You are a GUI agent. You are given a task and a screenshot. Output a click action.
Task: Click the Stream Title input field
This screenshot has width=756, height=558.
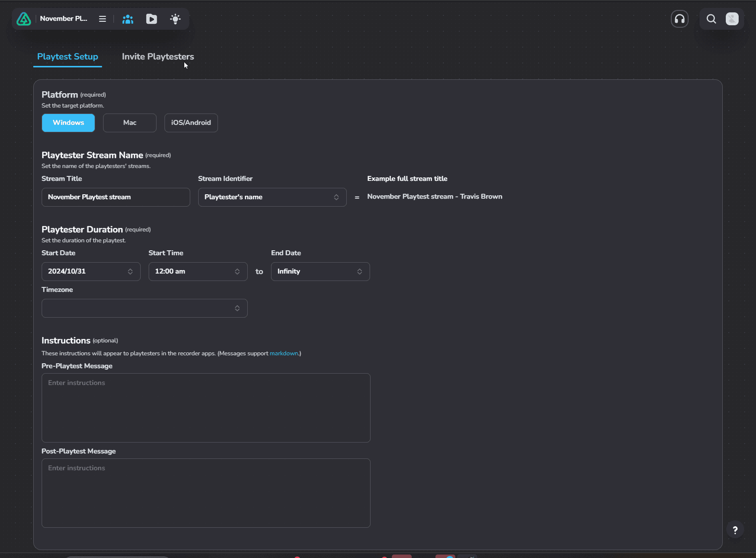pos(116,197)
